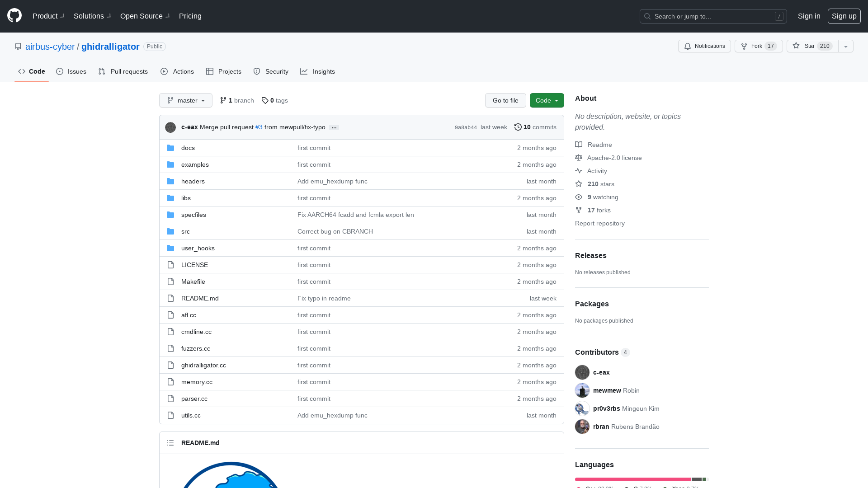Open the star lists dropdown arrow
Image resolution: width=868 pixels, height=488 pixels.
[x=846, y=46]
